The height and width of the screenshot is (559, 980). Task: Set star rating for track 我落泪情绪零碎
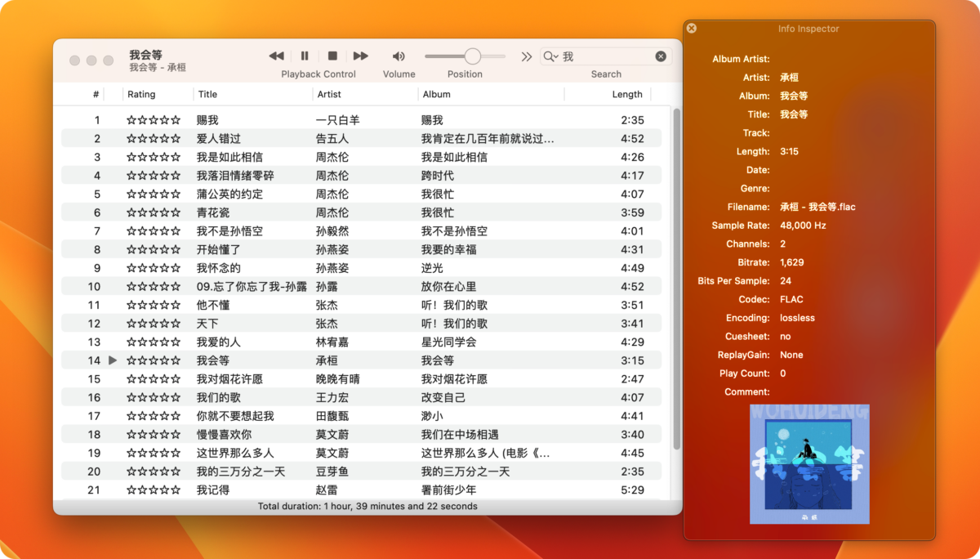click(154, 176)
